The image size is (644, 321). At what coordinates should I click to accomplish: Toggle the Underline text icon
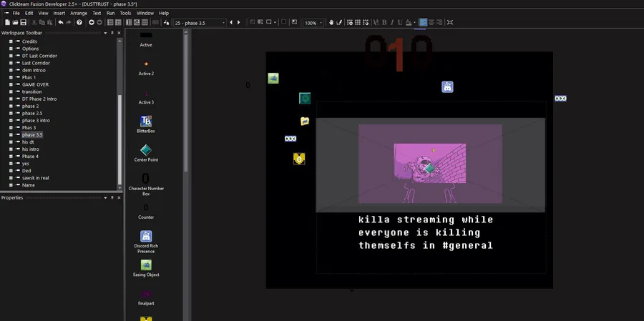tap(400, 23)
